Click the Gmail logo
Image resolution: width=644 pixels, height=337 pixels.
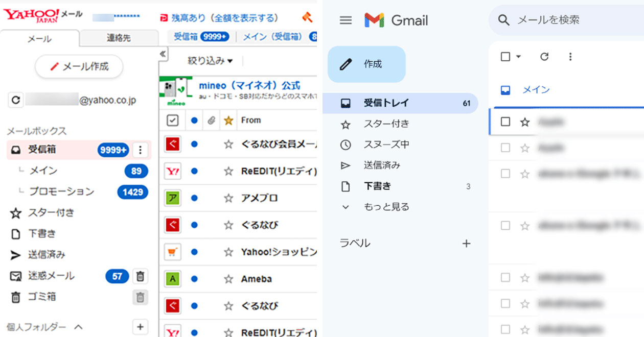(396, 20)
